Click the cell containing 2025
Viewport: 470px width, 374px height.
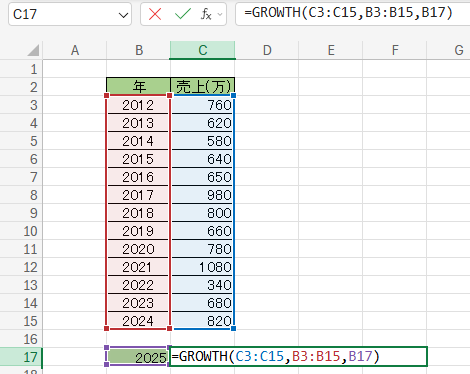(138, 357)
